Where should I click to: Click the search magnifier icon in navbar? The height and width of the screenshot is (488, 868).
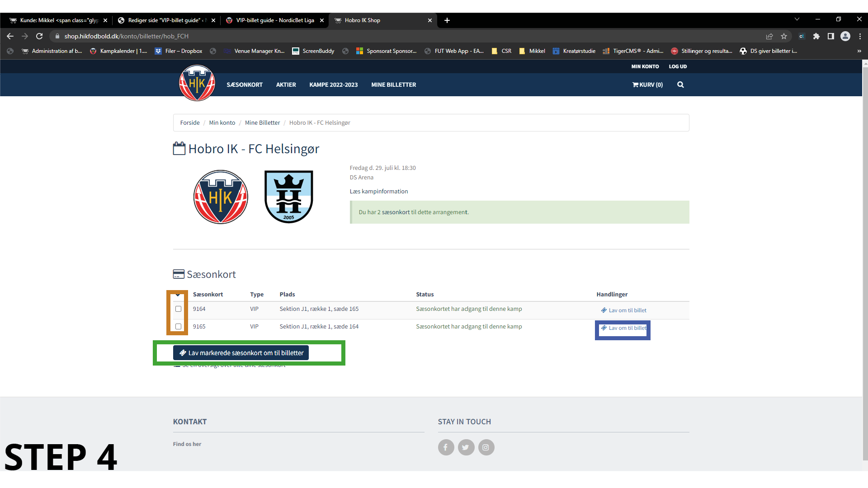pos(680,84)
